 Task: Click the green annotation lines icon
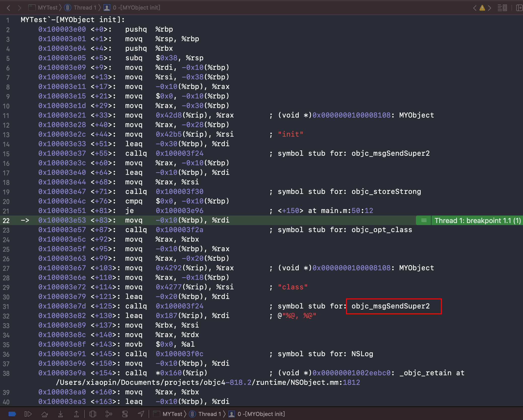pyautogui.click(x=424, y=220)
